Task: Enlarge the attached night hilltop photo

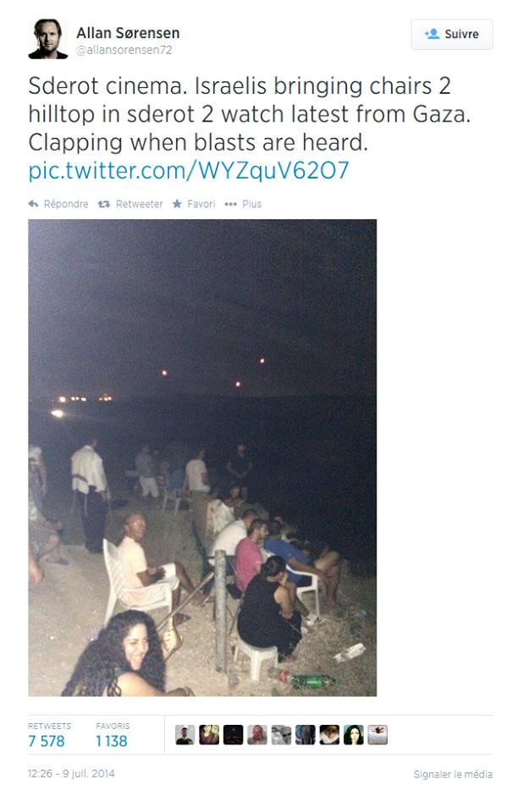Action: click(202, 458)
